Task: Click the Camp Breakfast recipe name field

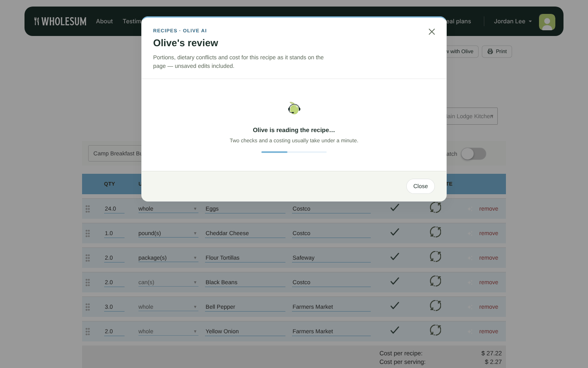Action: [115, 153]
